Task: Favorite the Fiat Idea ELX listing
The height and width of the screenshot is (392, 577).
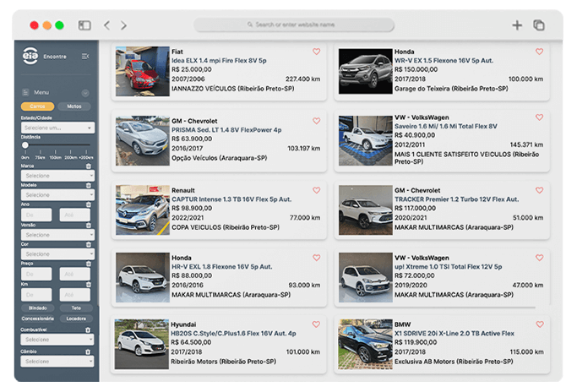Action: (316, 52)
